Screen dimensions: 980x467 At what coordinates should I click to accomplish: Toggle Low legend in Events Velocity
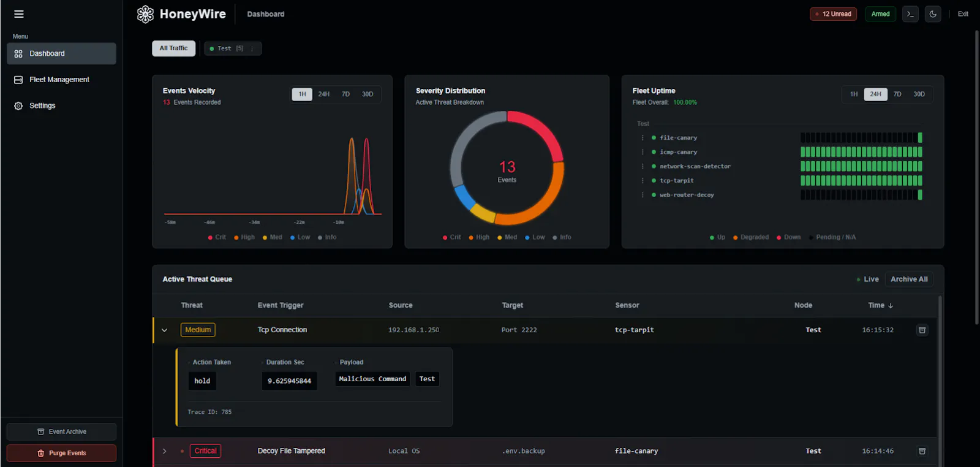pyautogui.click(x=300, y=237)
